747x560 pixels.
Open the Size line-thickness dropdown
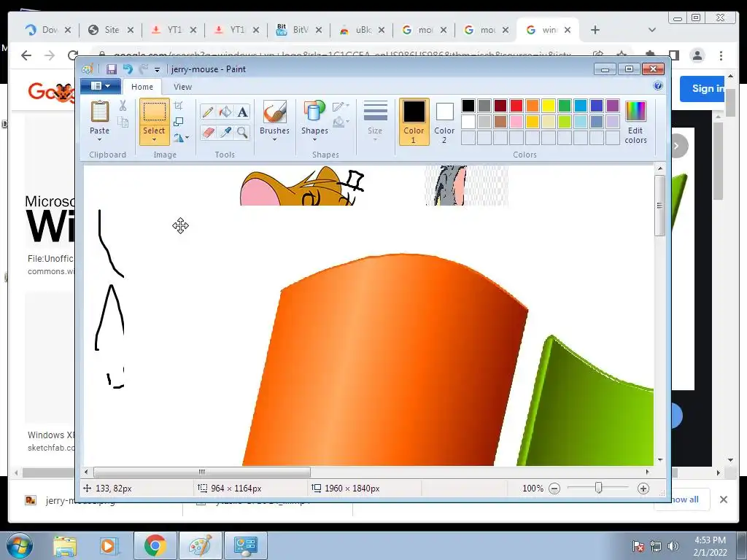[x=375, y=122]
